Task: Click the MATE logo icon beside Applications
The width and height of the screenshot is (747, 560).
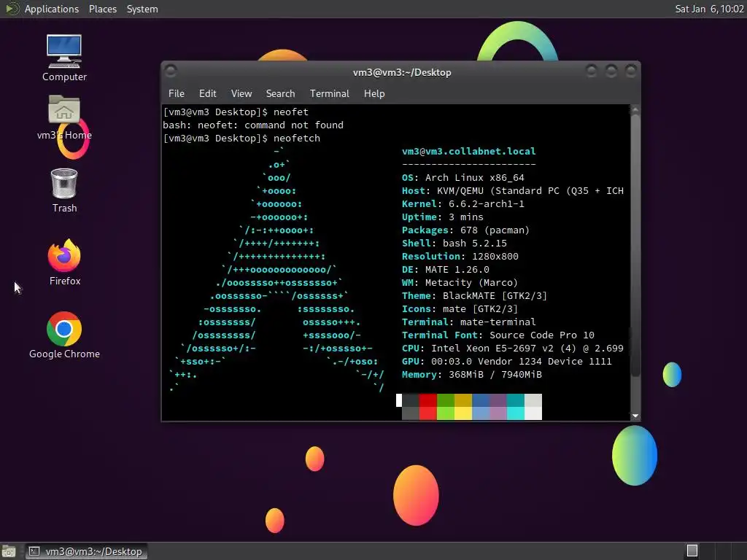Action: (12, 9)
